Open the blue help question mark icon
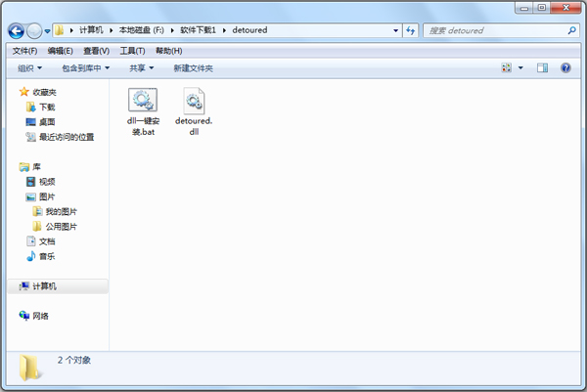The height and width of the screenshot is (392, 587). click(565, 68)
